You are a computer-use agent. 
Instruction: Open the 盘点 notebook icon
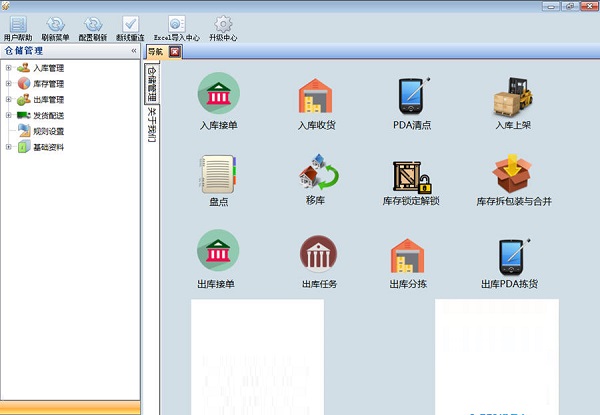(x=218, y=174)
